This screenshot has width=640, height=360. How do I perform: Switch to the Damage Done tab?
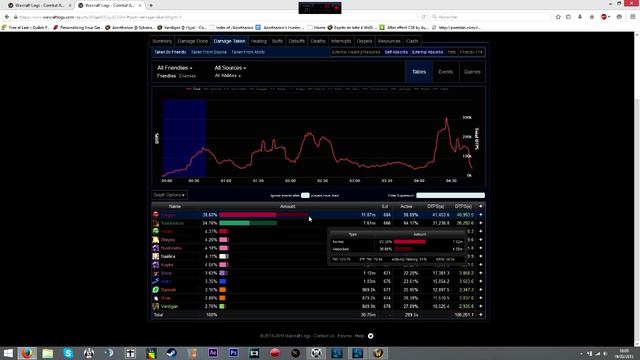coord(193,41)
